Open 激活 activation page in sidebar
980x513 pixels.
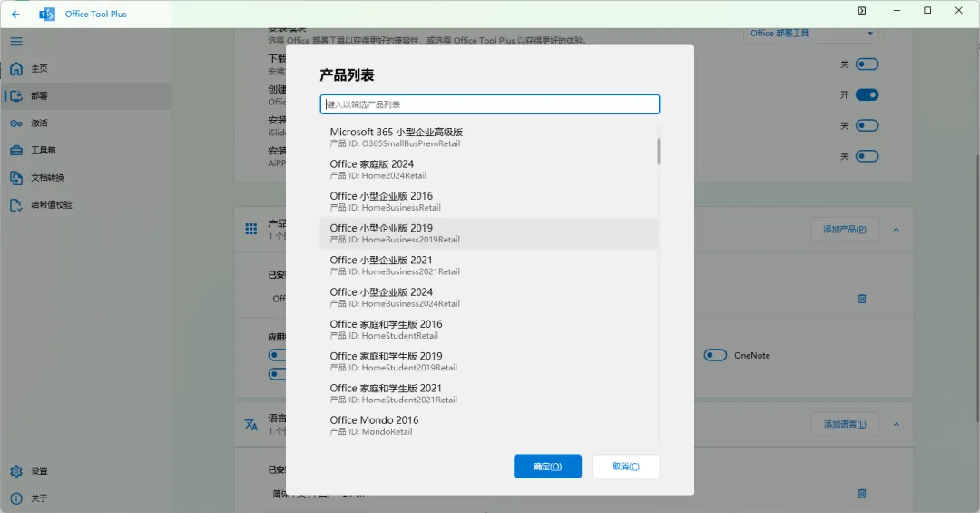(x=85, y=123)
